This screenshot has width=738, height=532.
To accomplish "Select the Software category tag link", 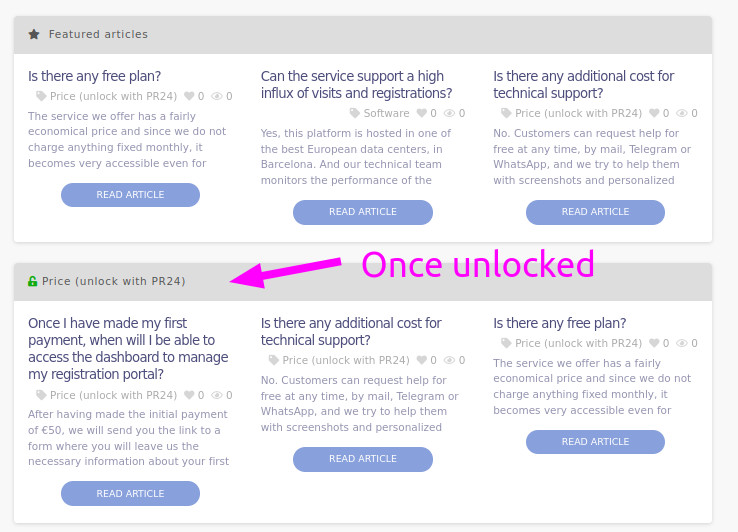I will pyautogui.click(x=386, y=113).
